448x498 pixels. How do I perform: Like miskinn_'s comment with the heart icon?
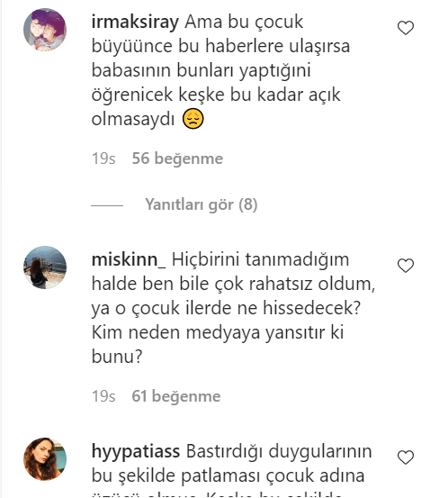406,266
